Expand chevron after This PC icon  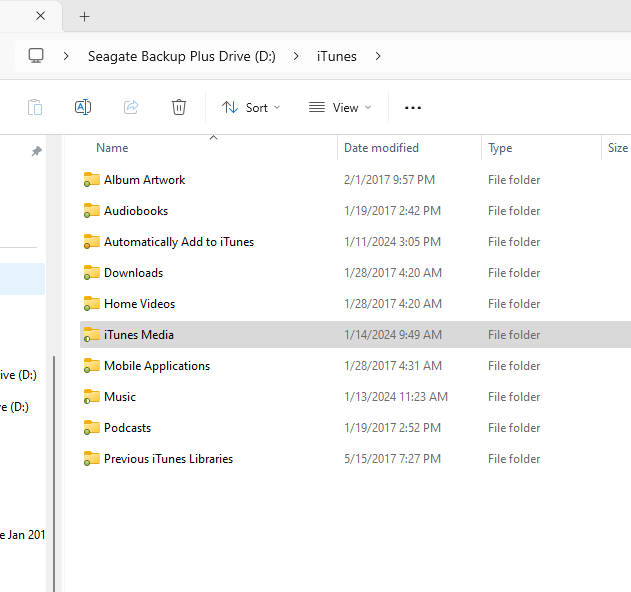pos(66,56)
